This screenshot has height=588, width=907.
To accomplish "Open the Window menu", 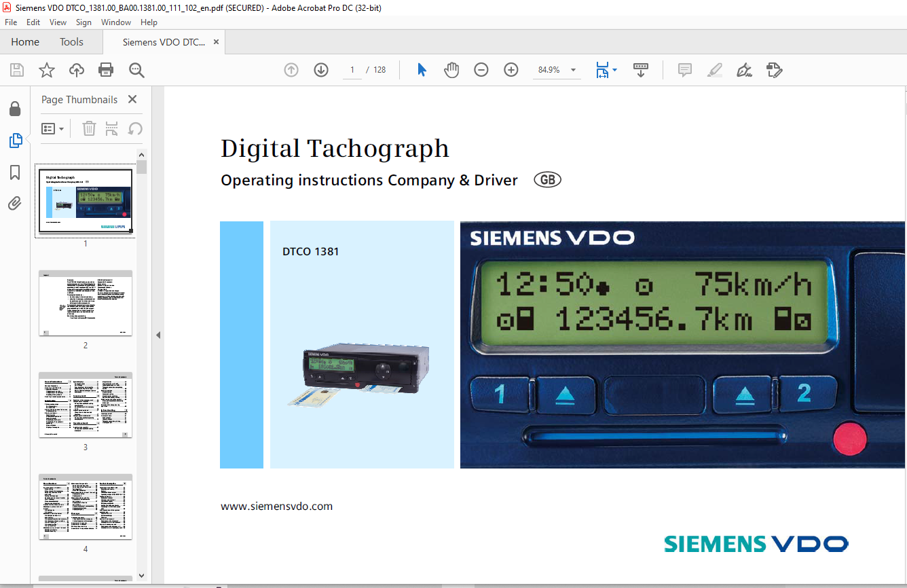I will pyautogui.click(x=116, y=22).
